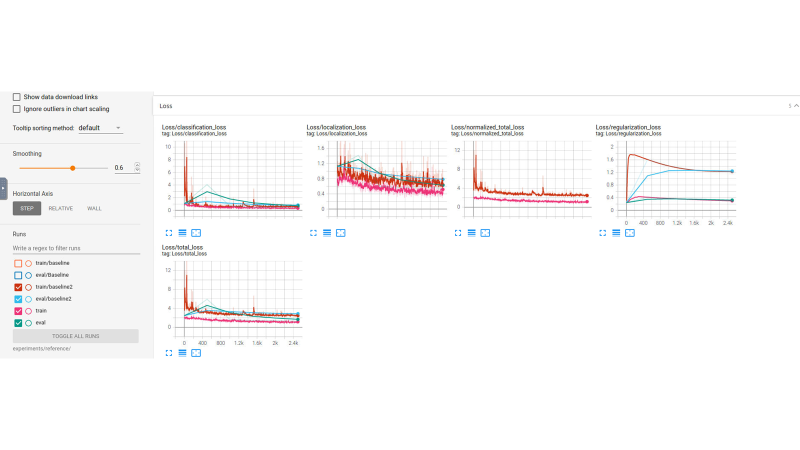This screenshot has height=450, width=800.
Task: Set horizontal axis to RELATIVE
Action: 61,208
